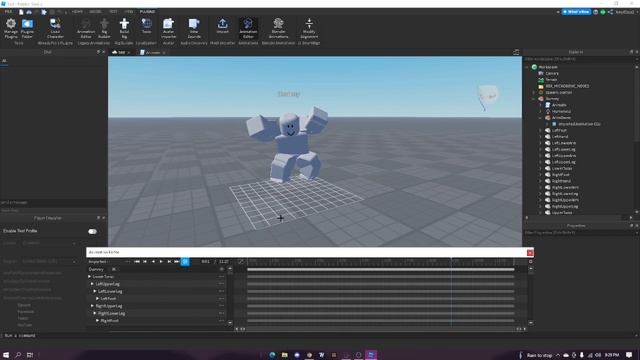The width and height of the screenshot is (640, 360).
Task: Switch to the HOME ribbon tab
Action: [x=77, y=12]
